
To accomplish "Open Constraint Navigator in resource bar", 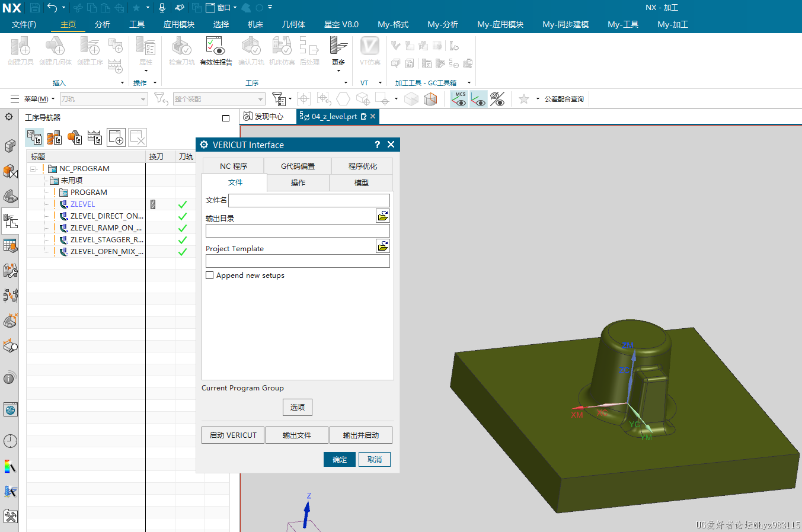I will [x=9, y=171].
